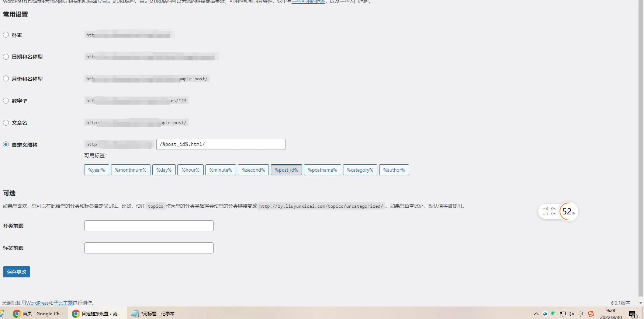Open the 子比主题 footer link

tap(63, 303)
